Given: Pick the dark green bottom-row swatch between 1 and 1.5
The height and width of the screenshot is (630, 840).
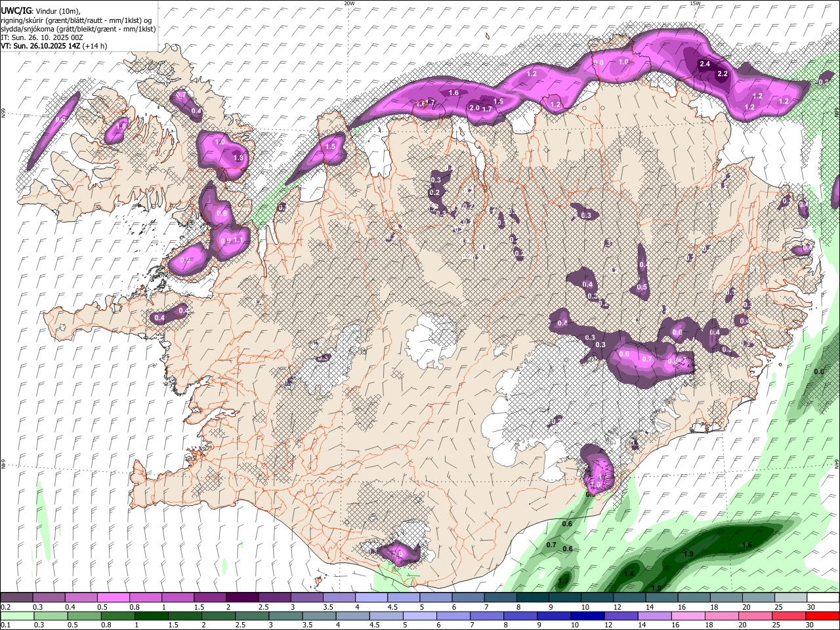Looking at the screenshot, I should pos(152,616).
